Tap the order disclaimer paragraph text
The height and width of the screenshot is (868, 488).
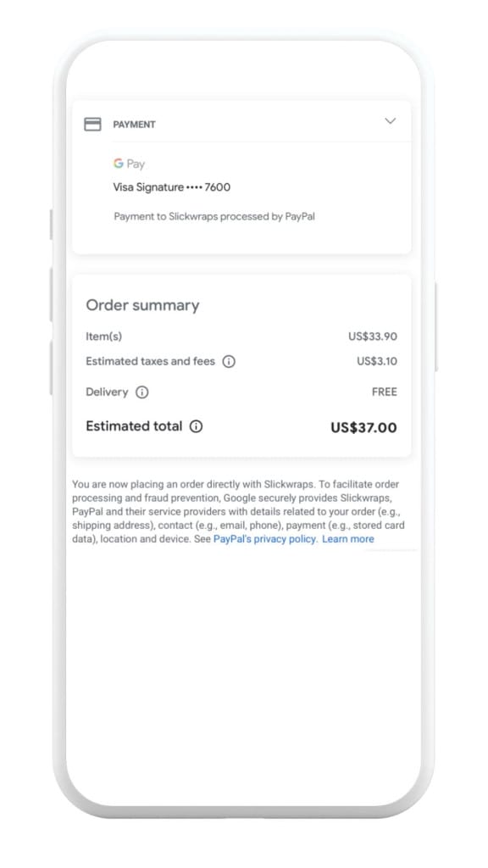(x=238, y=511)
